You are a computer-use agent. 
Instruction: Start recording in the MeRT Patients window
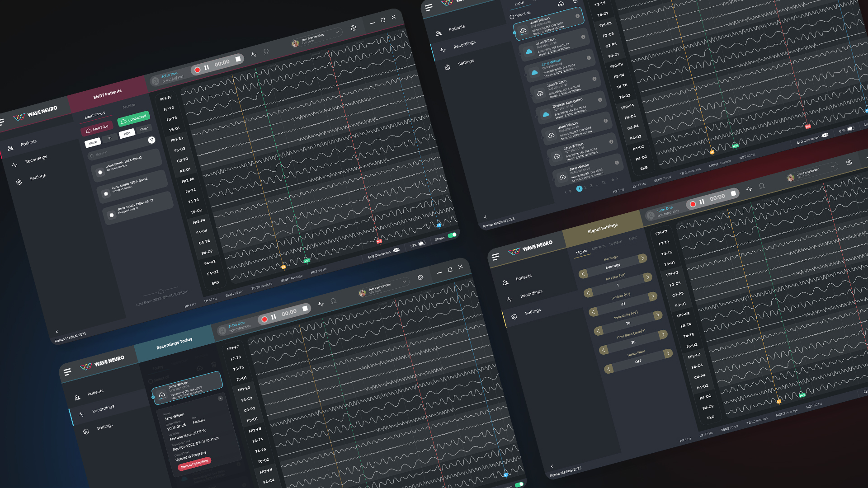(197, 70)
